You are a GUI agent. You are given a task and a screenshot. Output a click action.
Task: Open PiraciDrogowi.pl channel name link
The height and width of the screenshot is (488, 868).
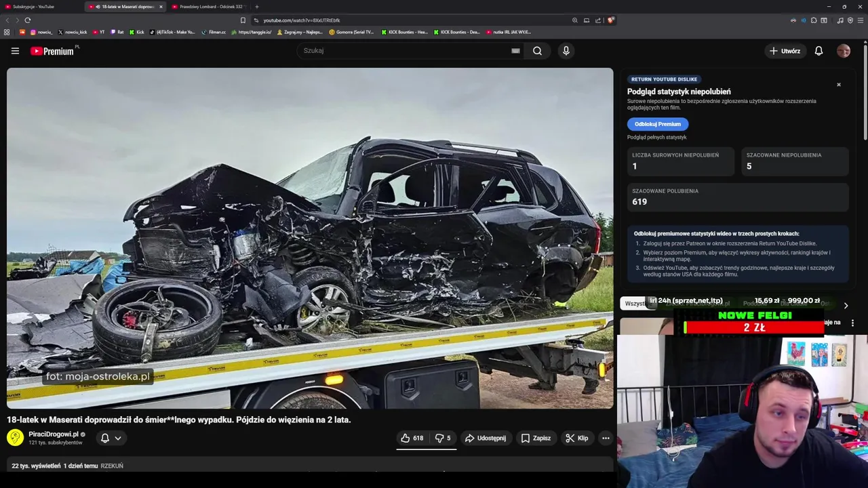54,434
